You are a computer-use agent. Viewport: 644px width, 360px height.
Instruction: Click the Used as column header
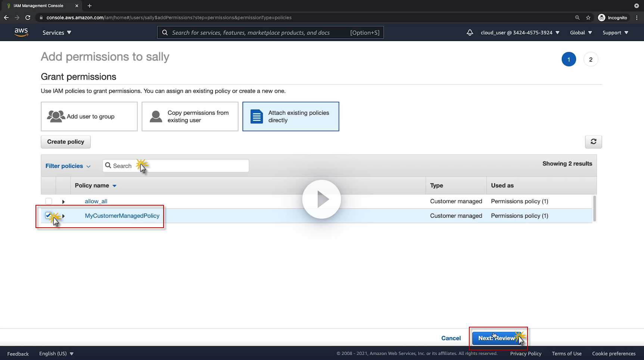(502, 185)
